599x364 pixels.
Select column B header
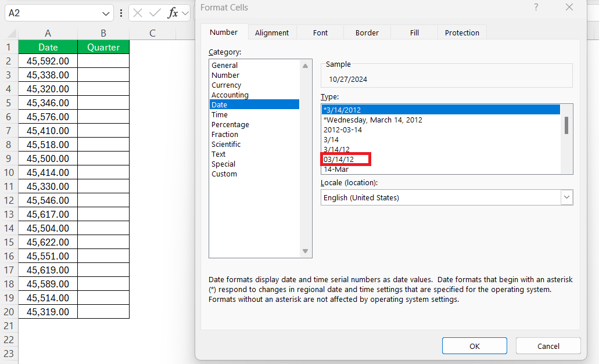(x=103, y=34)
